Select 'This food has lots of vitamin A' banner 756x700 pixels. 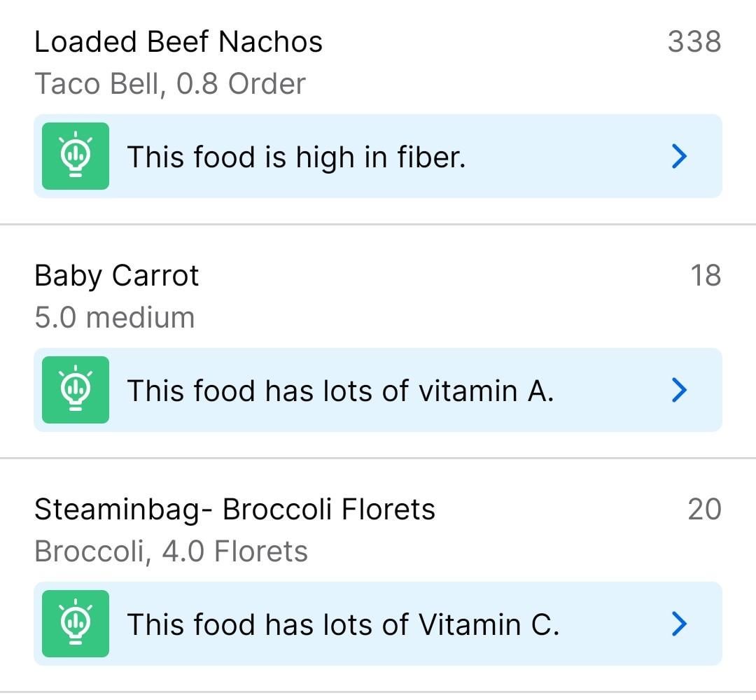click(377, 390)
